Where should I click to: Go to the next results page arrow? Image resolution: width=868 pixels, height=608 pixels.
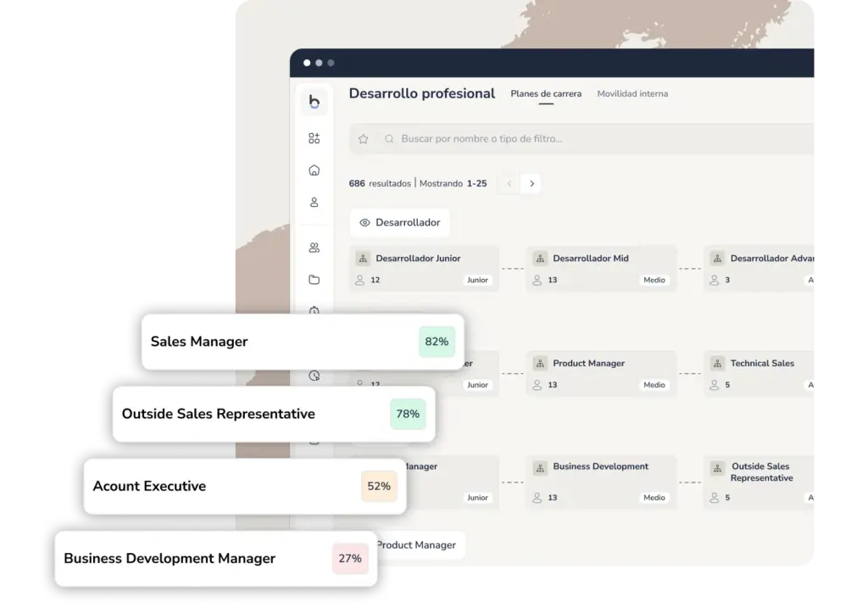[531, 183]
